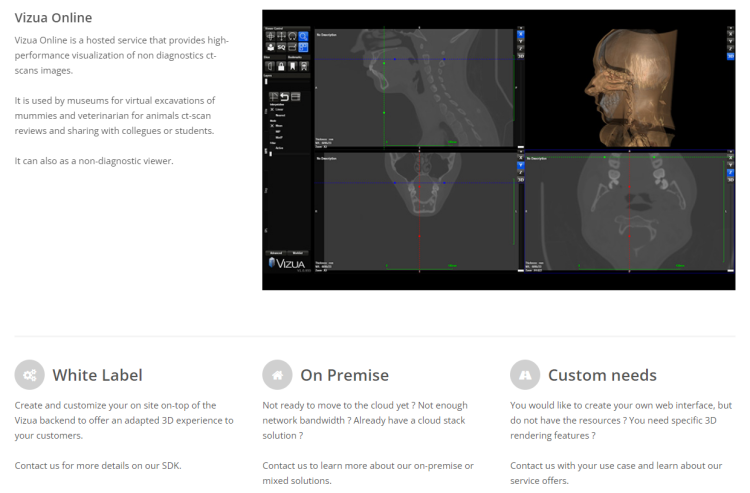Select Y axis in the coronal jaw viewport

[521, 165]
